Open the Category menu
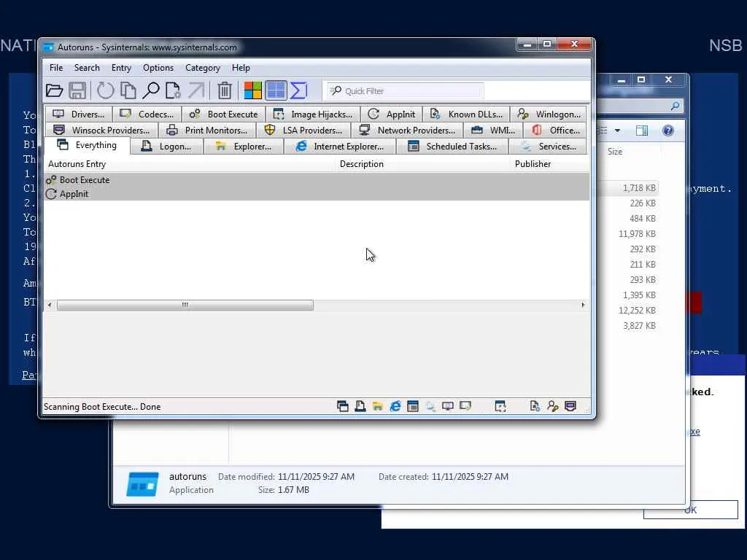 [x=203, y=68]
